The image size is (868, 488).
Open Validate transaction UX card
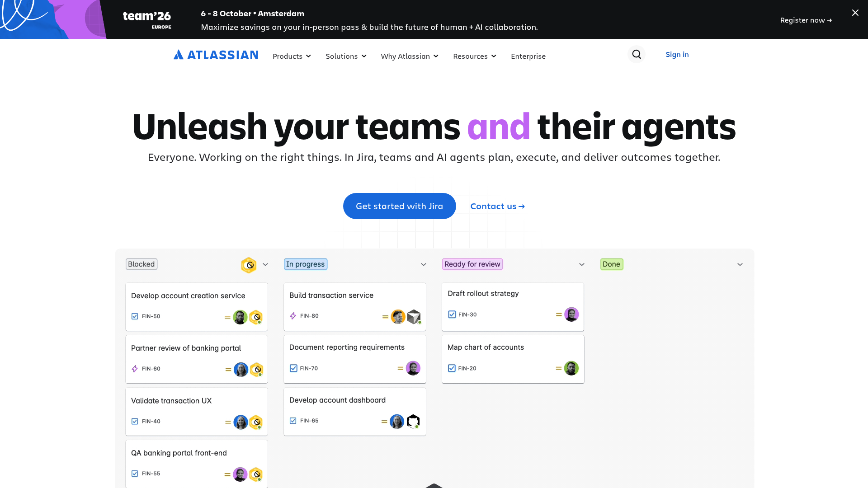(197, 412)
